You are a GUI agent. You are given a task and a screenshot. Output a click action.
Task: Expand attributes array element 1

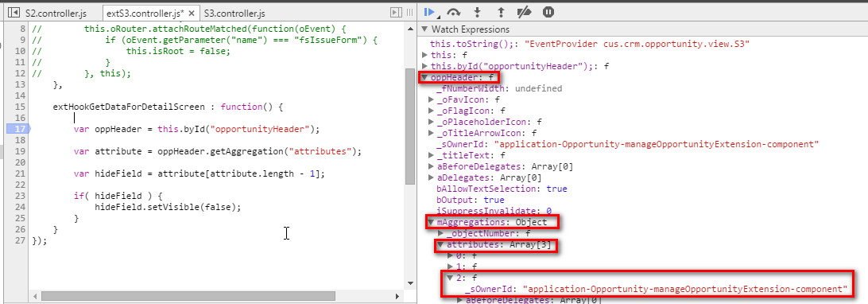[450, 267]
